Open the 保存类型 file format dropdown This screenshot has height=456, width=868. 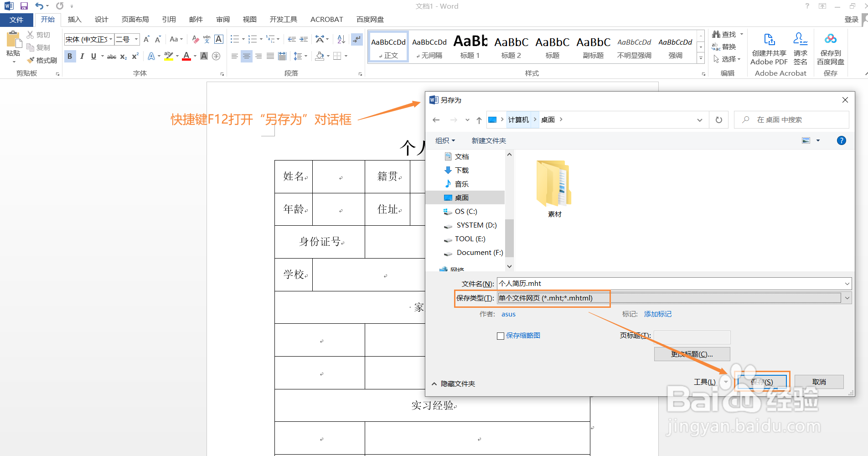click(x=847, y=298)
